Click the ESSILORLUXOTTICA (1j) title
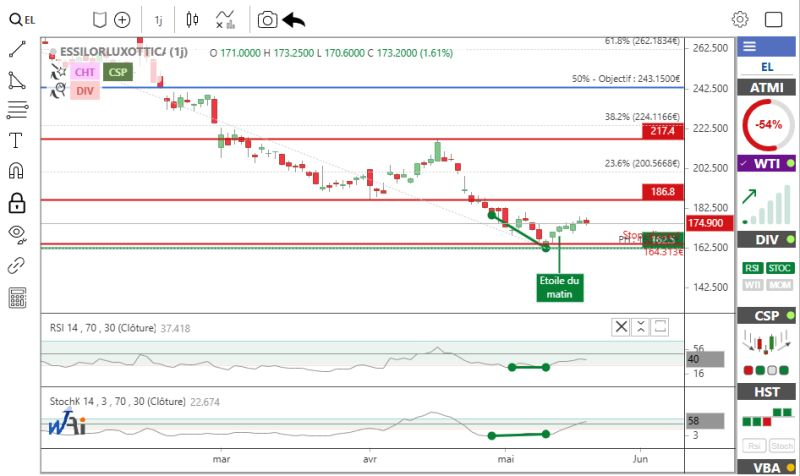 (x=123, y=52)
